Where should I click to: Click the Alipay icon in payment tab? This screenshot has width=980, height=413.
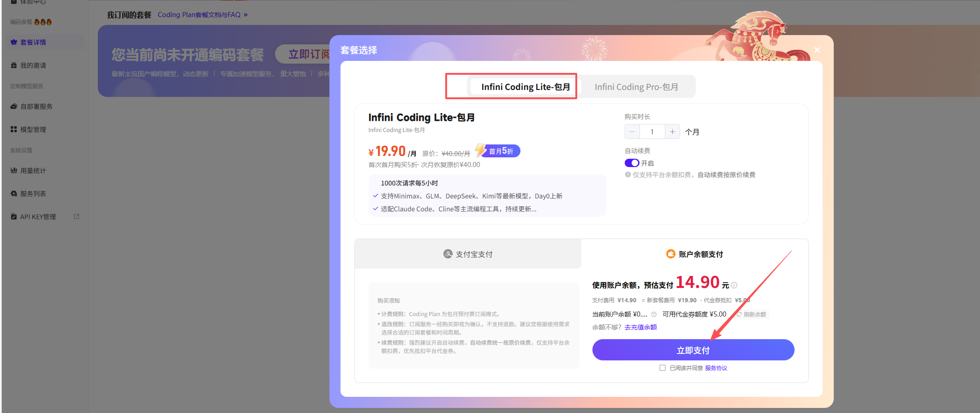[448, 254]
